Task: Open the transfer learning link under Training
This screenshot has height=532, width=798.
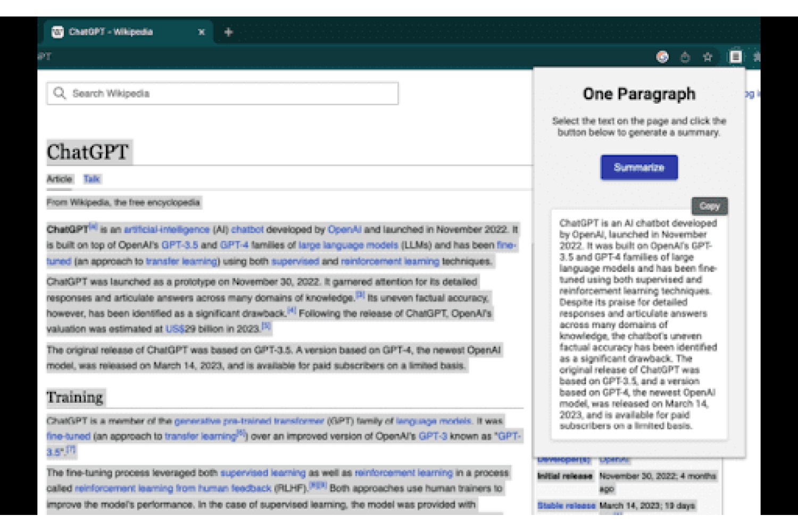Action: [x=201, y=436]
